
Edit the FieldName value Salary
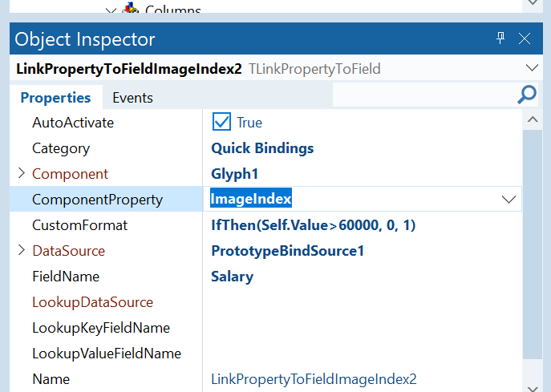pos(233,277)
